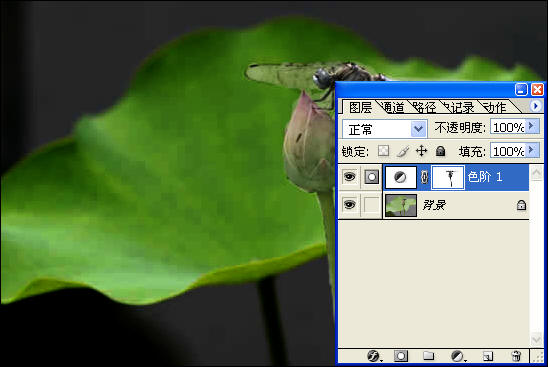Viewport: 548px width, 367px height.
Task: Add a layer style via fx icon
Action: tap(374, 356)
